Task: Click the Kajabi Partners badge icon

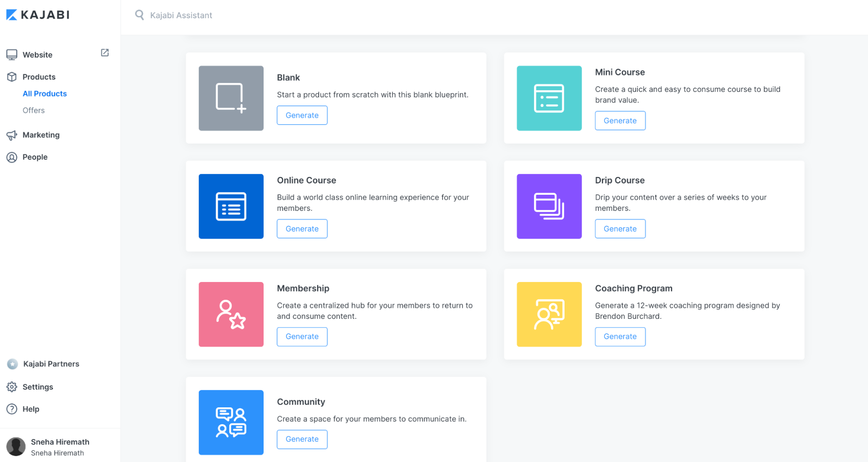Action: pyautogui.click(x=13, y=364)
